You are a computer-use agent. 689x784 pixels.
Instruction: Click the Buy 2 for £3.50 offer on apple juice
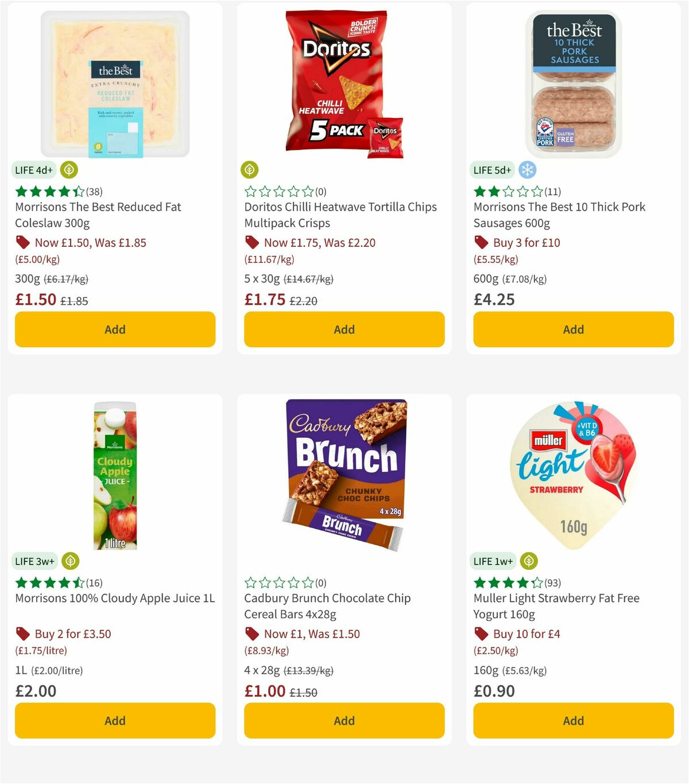(73, 634)
